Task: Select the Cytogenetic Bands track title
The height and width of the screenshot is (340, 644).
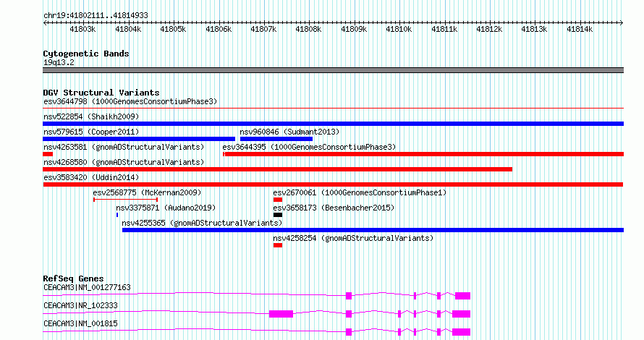Action: (86, 54)
